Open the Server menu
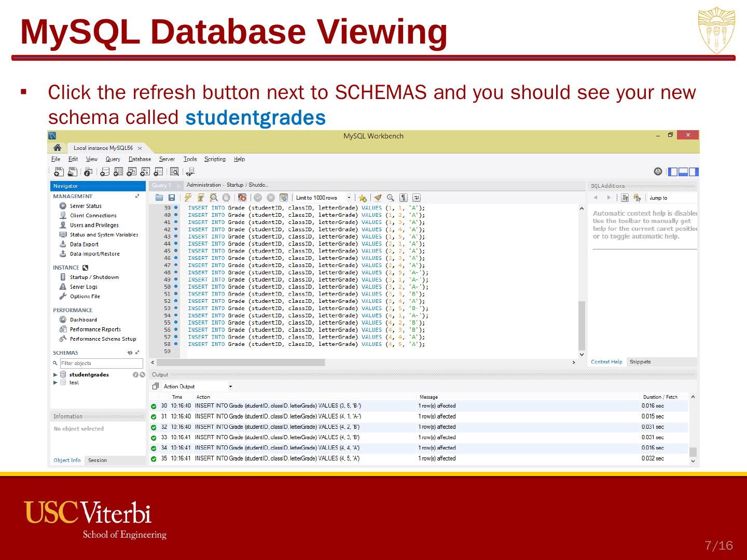747x560 pixels. coord(167,159)
